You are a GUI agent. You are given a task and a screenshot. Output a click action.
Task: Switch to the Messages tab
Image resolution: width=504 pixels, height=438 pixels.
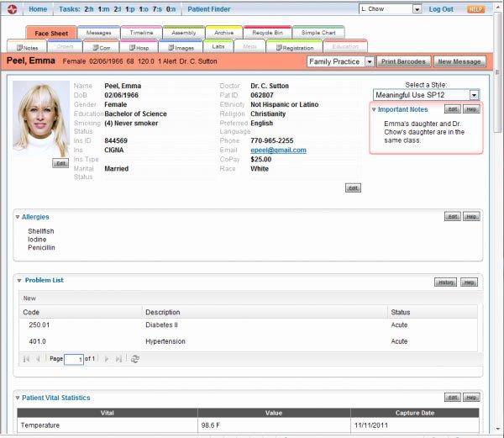[x=98, y=33]
